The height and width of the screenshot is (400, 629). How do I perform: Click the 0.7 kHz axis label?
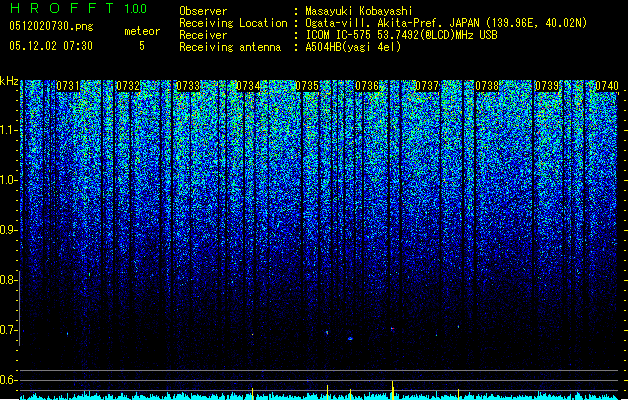pyautogui.click(x=8, y=330)
